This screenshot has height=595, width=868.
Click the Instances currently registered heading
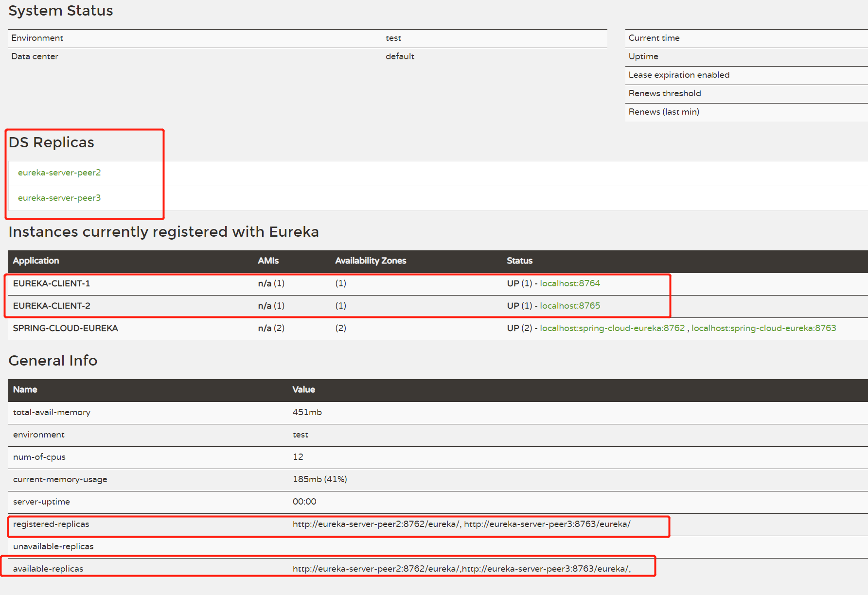point(164,232)
